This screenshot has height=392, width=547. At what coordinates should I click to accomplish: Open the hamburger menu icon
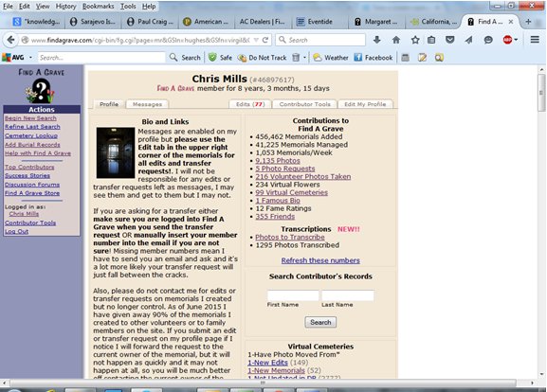pyautogui.click(x=535, y=40)
